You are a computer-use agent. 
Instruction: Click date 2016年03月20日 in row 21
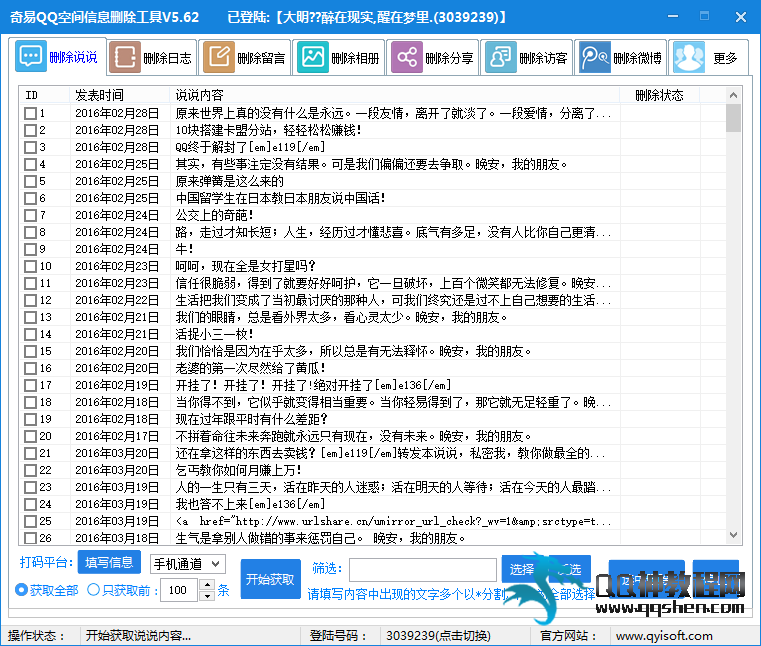(x=117, y=453)
